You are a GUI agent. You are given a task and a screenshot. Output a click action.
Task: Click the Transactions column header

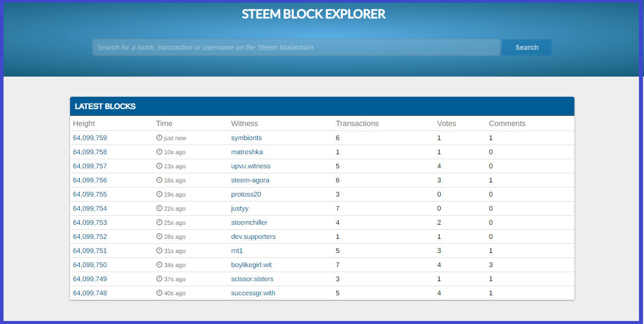click(x=357, y=123)
